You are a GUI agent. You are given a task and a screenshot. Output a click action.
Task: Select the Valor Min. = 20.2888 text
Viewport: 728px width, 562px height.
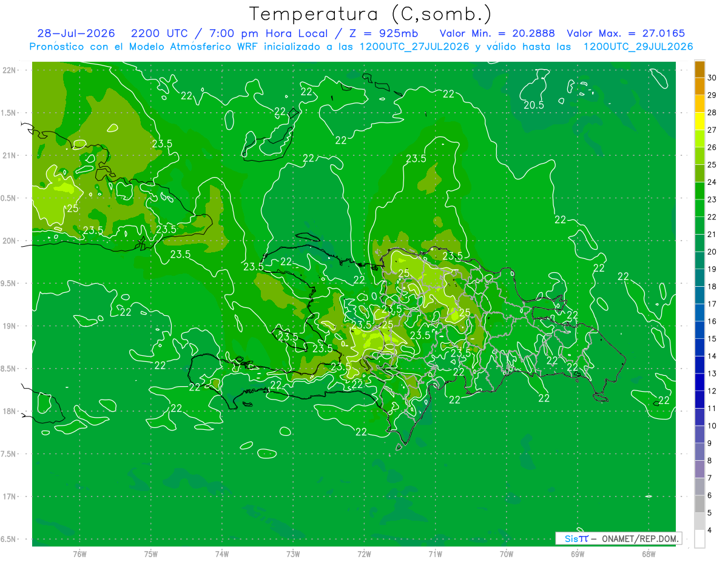coord(497,33)
